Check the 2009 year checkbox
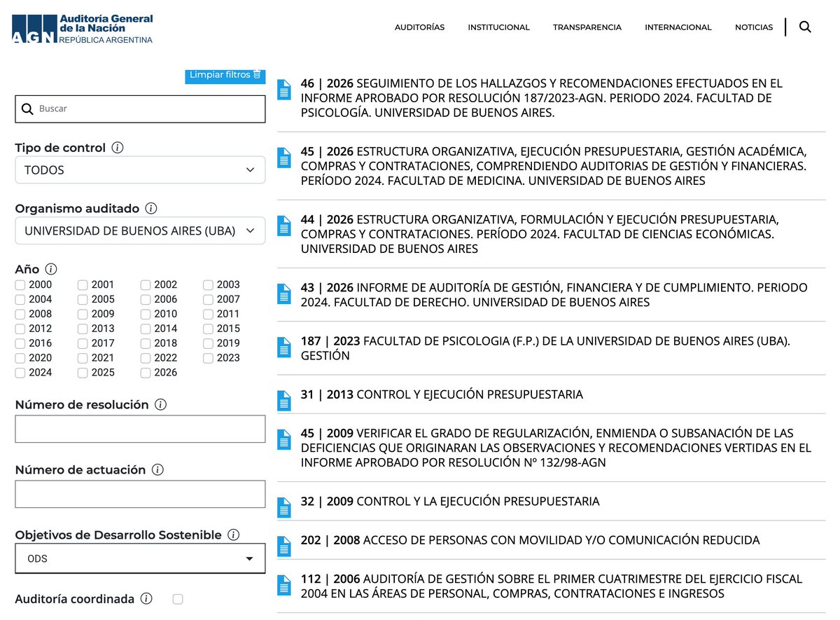 [x=83, y=314]
